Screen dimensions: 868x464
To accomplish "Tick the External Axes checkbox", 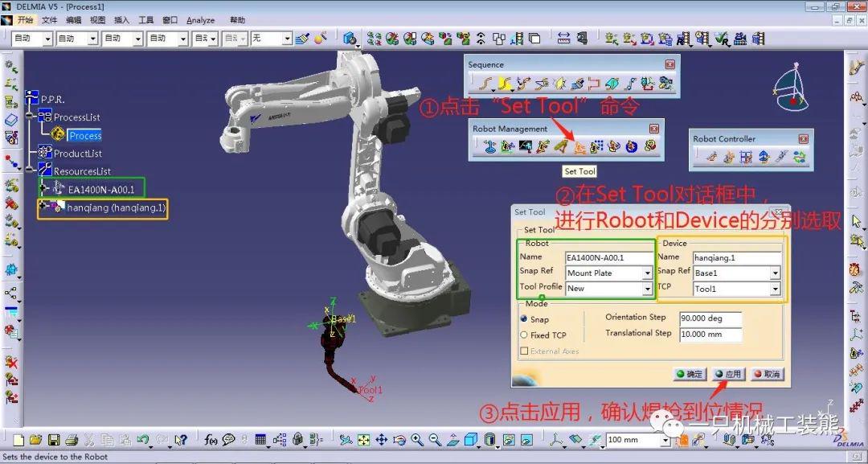I will point(524,351).
